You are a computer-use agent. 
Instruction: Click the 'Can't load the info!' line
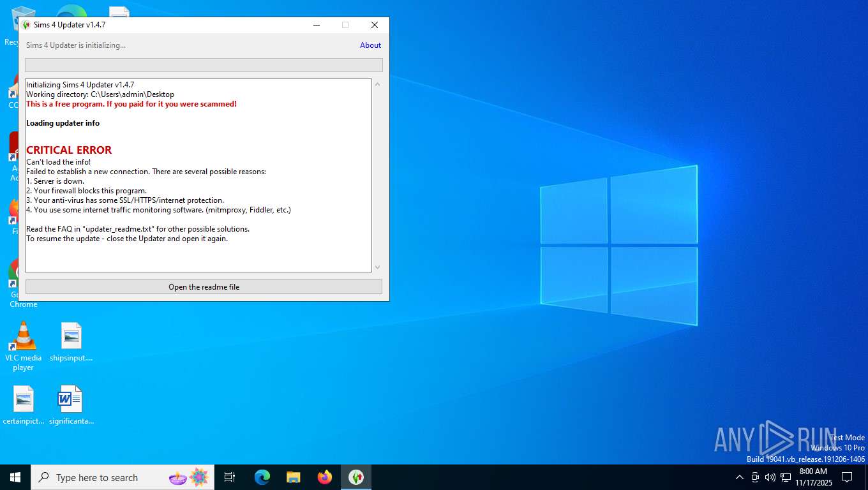(x=58, y=162)
